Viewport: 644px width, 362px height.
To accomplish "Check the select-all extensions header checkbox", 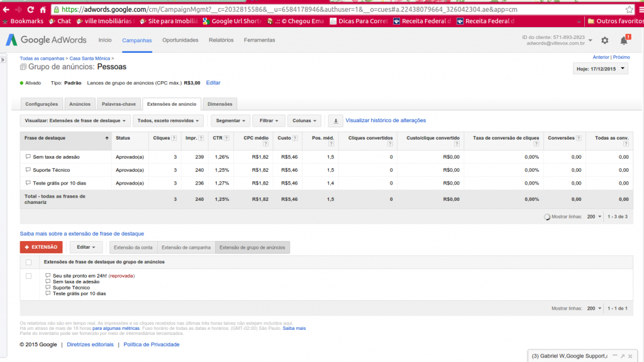I will click(28, 262).
